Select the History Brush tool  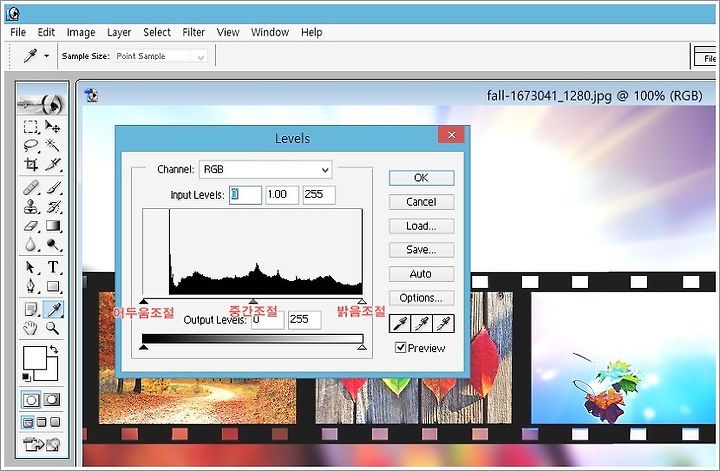(53, 207)
